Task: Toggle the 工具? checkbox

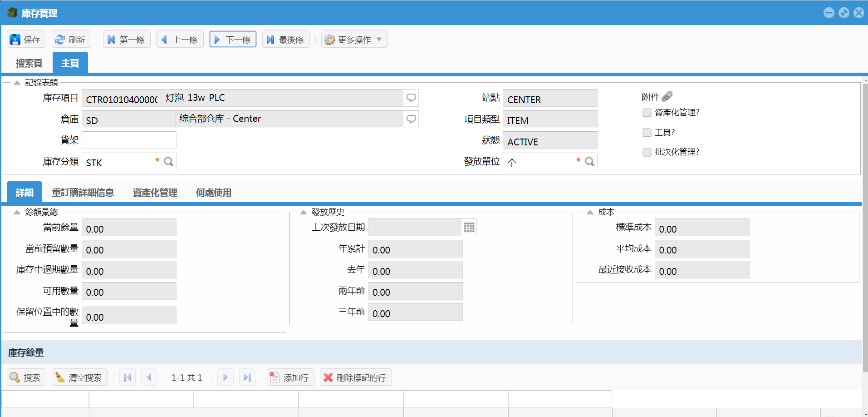Action: click(647, 132)
